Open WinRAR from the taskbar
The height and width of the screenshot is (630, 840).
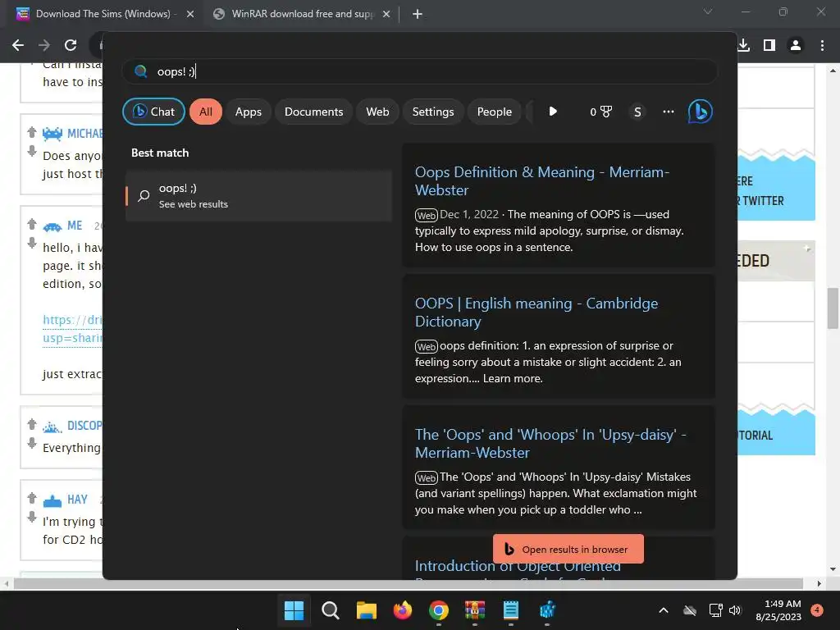(x=475, y=610)
